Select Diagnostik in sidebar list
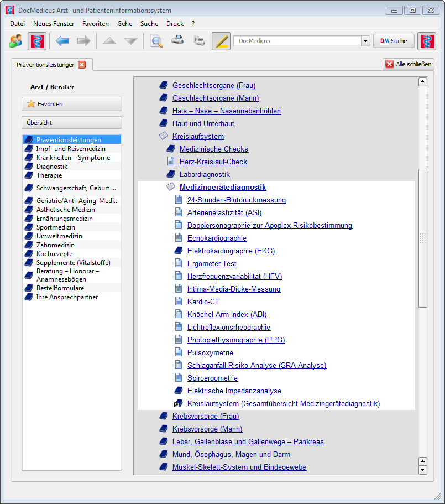The height and width of the screenshot is (504, 445). click(x=72, y=166)
